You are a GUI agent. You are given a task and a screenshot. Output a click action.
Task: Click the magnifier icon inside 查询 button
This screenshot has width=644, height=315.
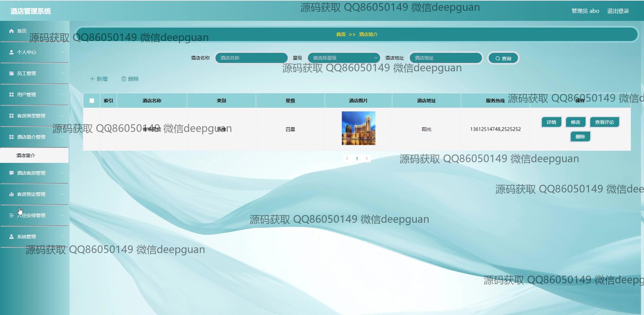point(498,58)
